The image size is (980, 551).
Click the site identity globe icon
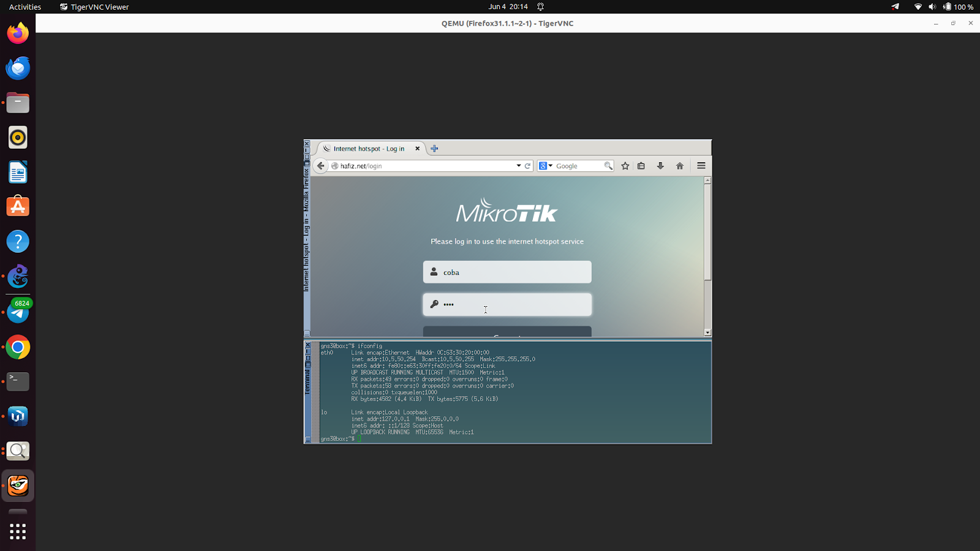point(335,166)
